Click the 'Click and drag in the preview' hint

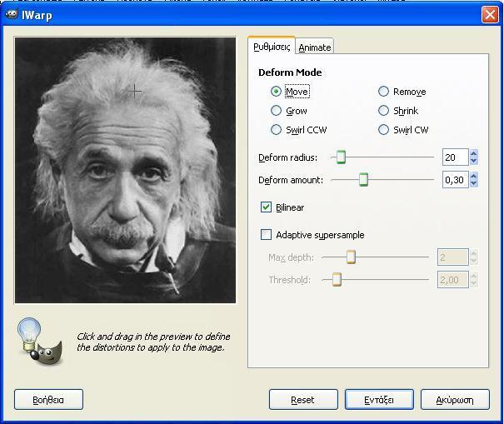[x=153, y=342]
